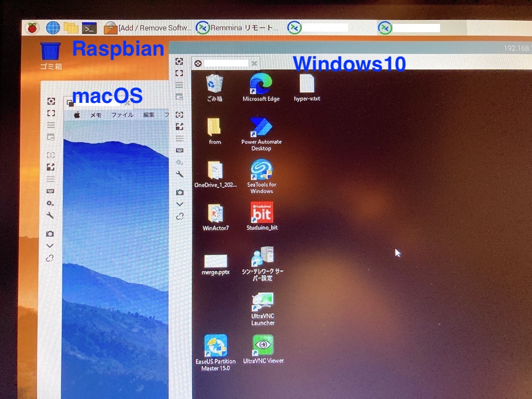Open the 編集 menu in the macOS menu bar
532x399 pixels.
coord(149,115)
